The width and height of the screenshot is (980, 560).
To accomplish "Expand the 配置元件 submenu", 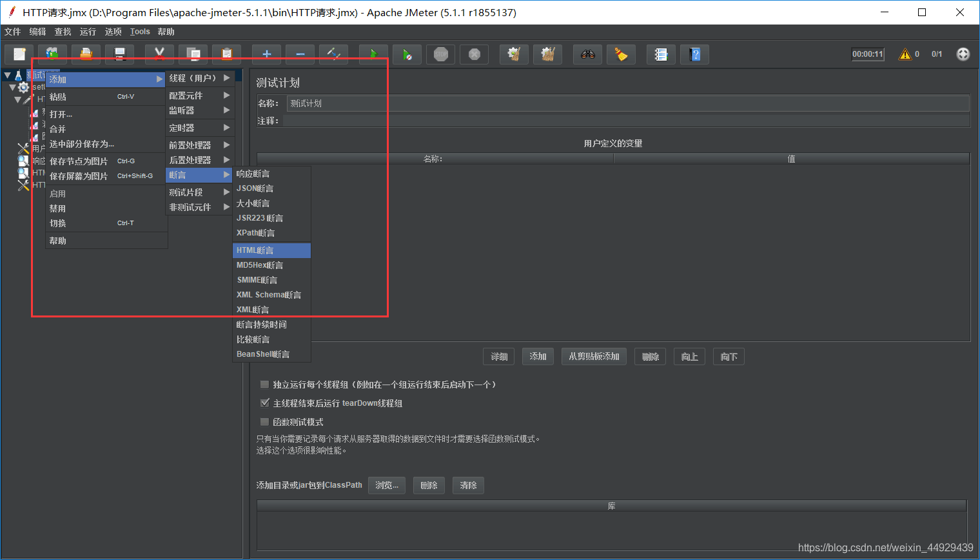I will coord(200,95).
